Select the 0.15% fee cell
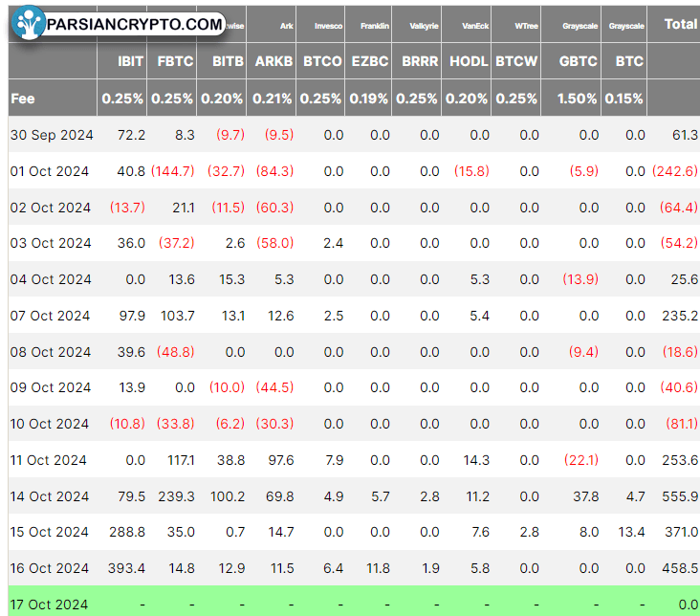Image resolution: width=700 pixels, height=616 pixels. click(x=623, y=99)
